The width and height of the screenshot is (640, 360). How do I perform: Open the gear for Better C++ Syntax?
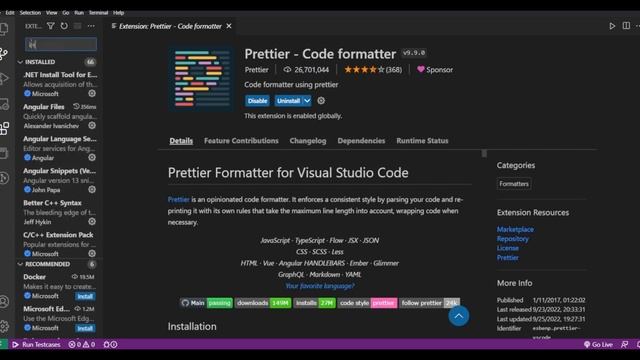(x=92, y=222)
